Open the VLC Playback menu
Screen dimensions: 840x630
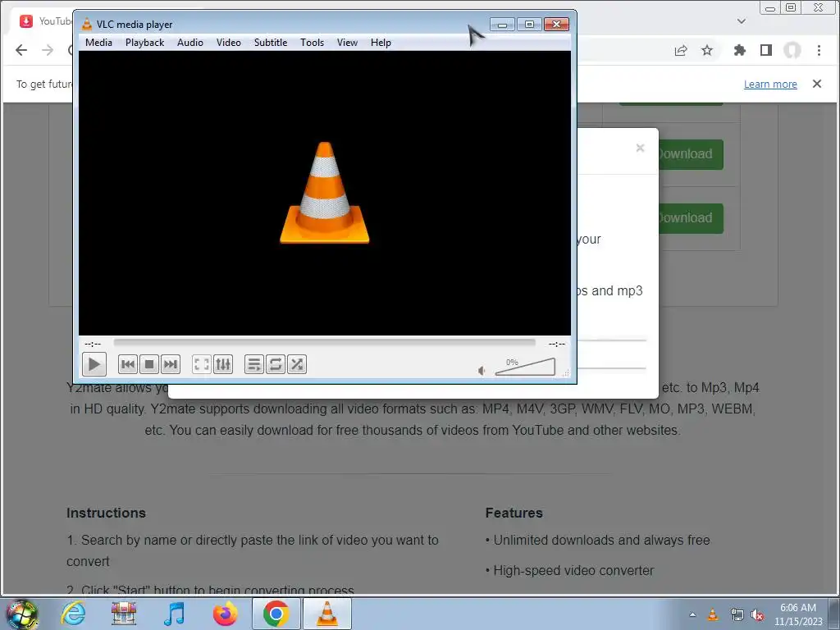[144, 43]
